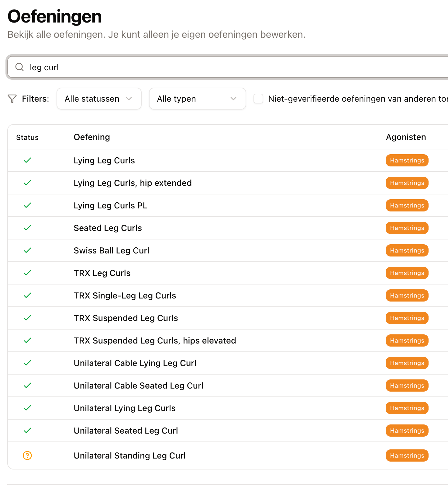448x485 pixels.
Task: Sort by the Oefening column header
Action: (92, 137)
